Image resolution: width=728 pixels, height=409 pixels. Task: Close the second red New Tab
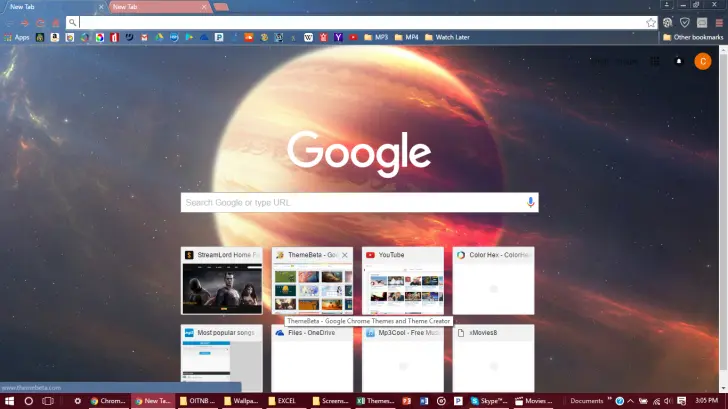pyautogui.click(x=204, y=7)
